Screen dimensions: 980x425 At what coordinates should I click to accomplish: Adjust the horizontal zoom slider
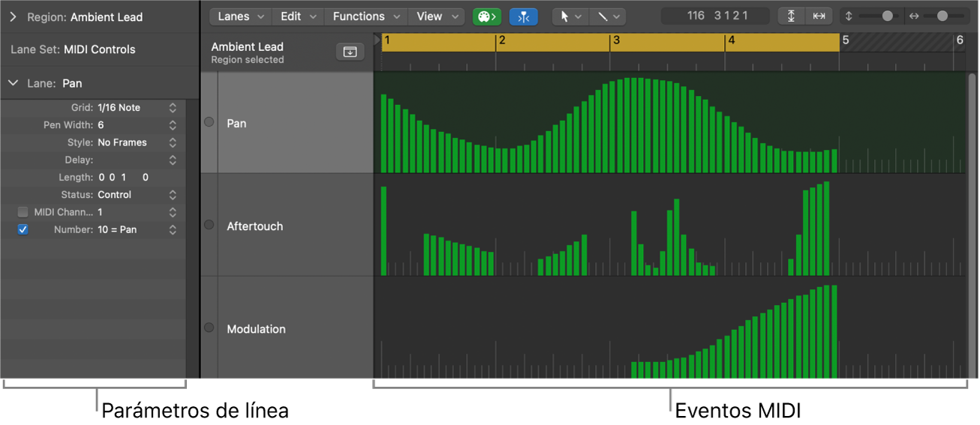coord(942,16)
